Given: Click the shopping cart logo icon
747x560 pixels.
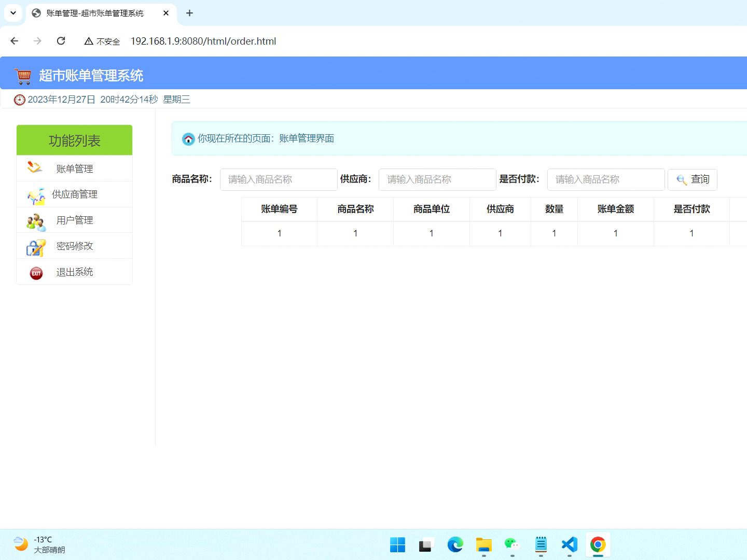Looking at the screenshot, I should click(x=23, y=76).
